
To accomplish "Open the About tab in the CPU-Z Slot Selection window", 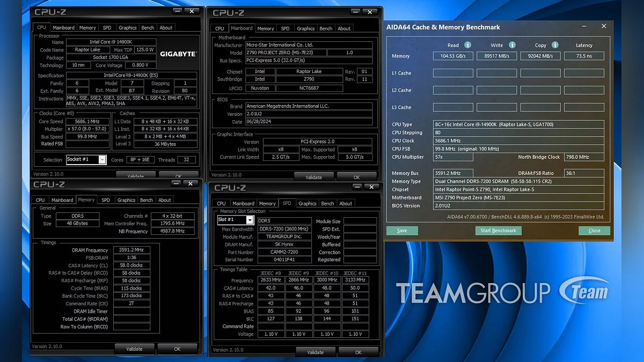I will [346, 204].
